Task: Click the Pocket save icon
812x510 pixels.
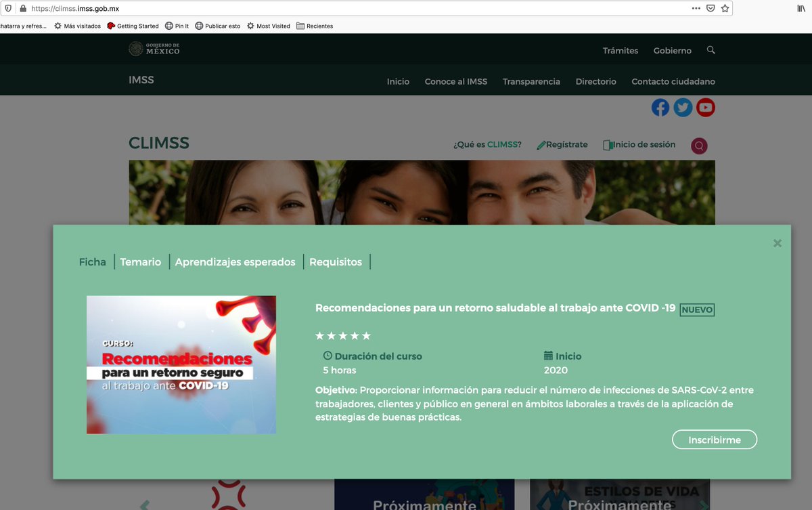Action: [710, 9]
